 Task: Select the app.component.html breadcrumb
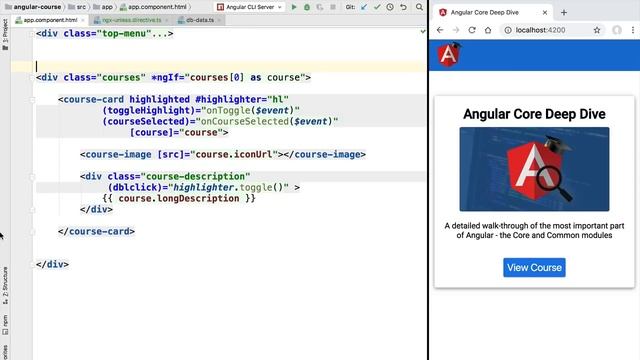pyautogui.click(x=153, y=7)
